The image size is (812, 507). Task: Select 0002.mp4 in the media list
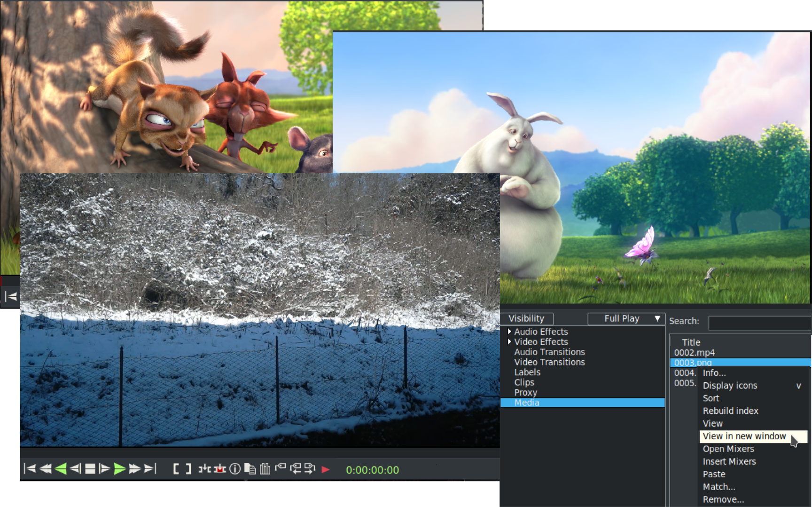[x=695, y=352]
